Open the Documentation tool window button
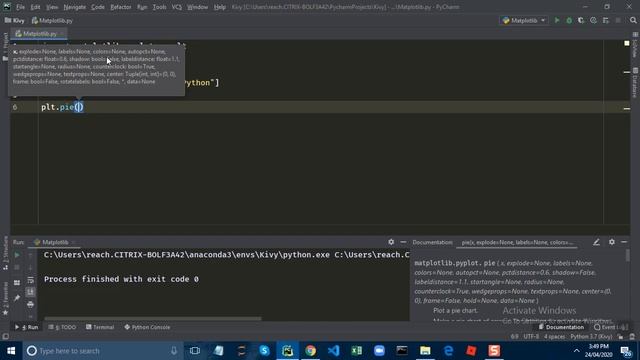This screenshot has height=360, width=640. click(x=561, y=327)
